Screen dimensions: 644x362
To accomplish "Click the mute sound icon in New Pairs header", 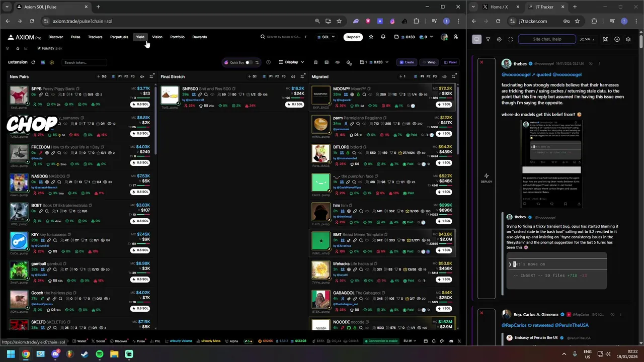I will coord(142,76).
